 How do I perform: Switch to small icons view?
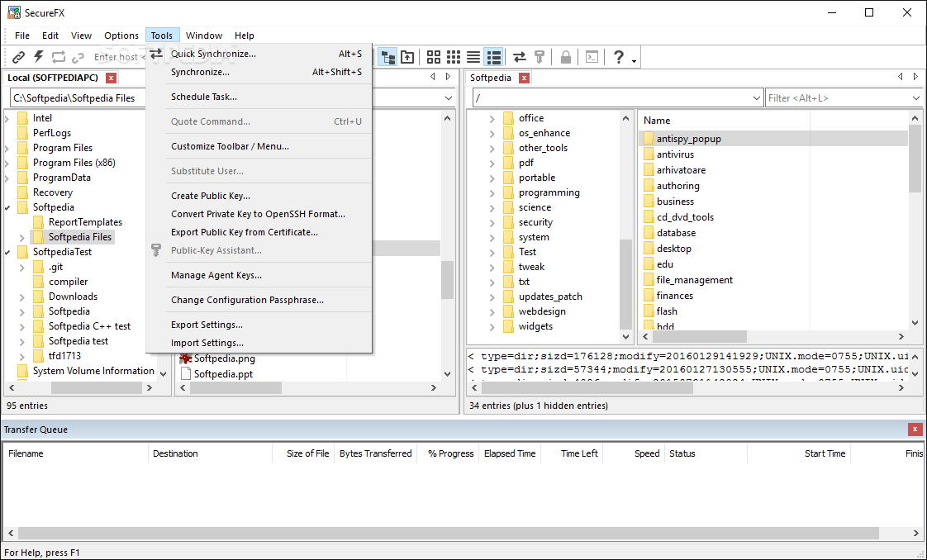[x=454, y=57]
